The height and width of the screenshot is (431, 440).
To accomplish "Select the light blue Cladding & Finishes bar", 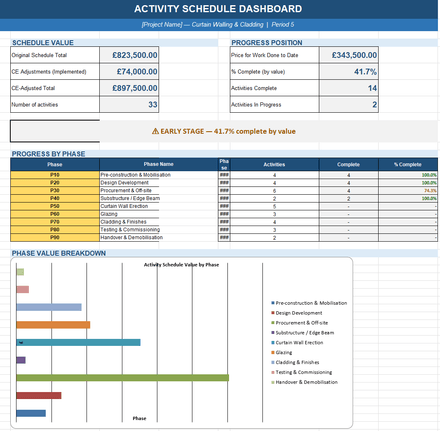I will (x=49, y=307).
